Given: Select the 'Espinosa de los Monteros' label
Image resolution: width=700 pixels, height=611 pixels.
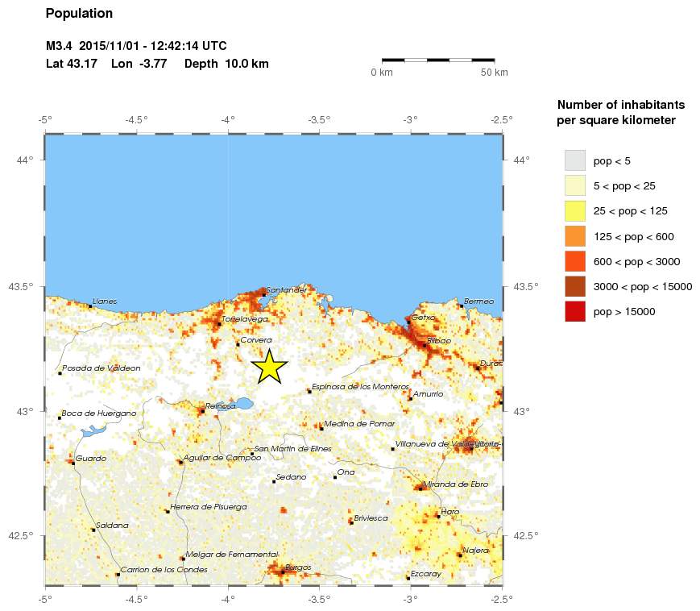Looking at the screenshot, I should click(x=360, y=386).
